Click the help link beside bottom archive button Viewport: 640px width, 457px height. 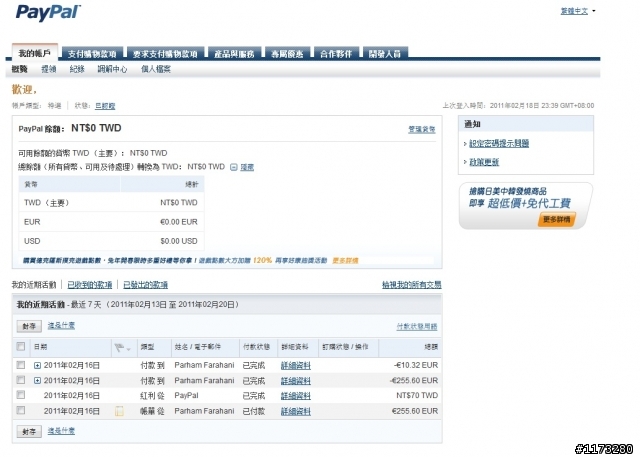pyautogui.click(x=61, y=431)
